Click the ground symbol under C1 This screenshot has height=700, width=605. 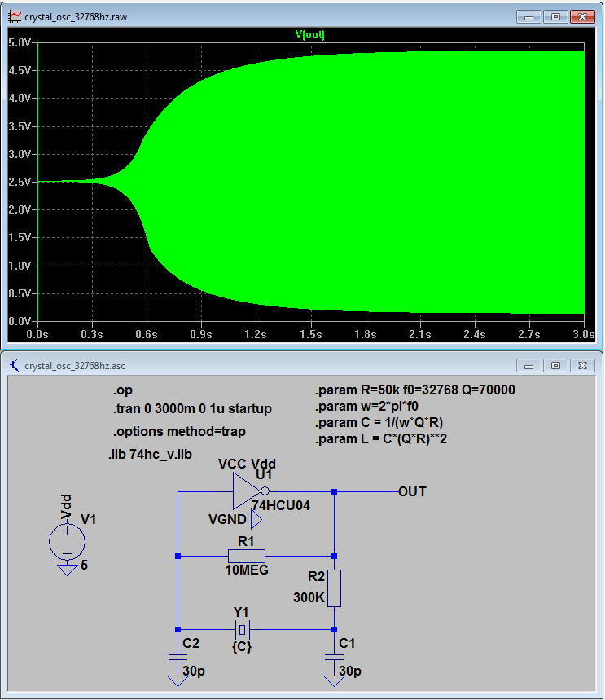[x=334, y=680]
